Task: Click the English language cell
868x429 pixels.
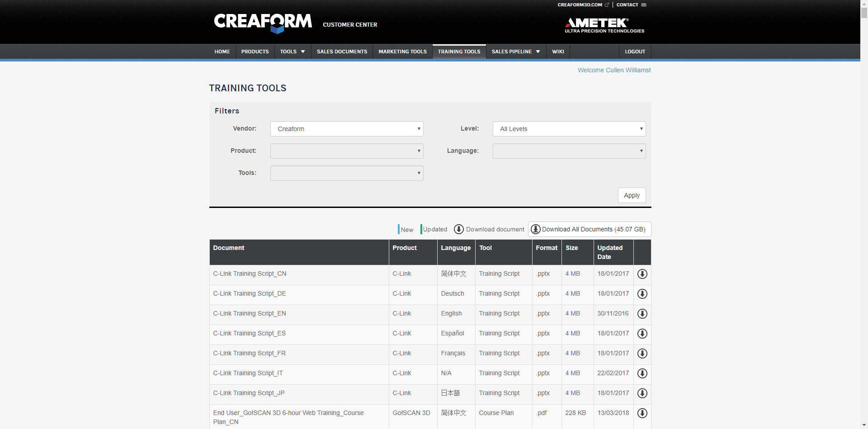Action: click(451, 313)
